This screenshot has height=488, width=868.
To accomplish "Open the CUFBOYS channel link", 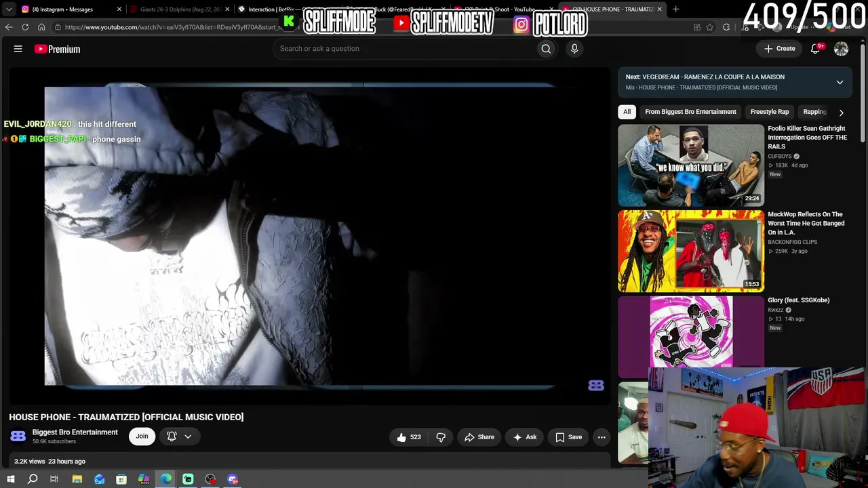I will 779,157.
